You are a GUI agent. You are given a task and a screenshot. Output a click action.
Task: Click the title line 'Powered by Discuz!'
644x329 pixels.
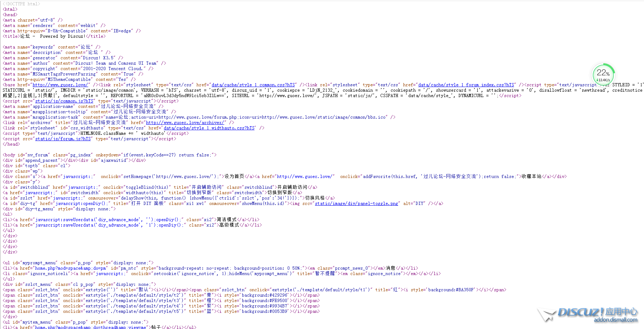point(54,36)
